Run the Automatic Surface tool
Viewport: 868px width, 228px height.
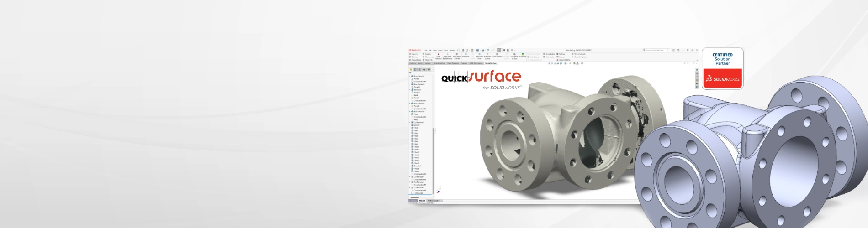pos(487,57)
